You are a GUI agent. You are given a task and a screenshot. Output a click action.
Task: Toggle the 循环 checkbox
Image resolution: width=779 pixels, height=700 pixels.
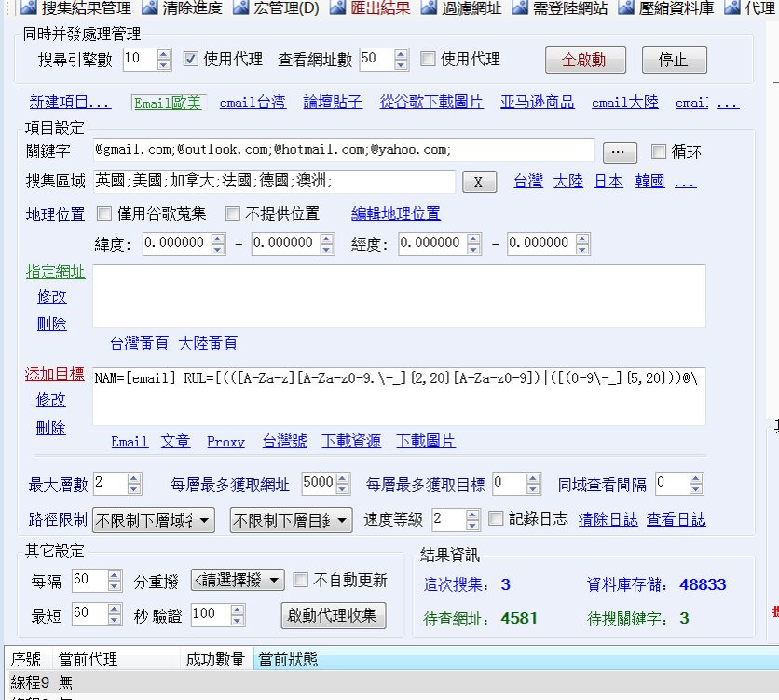pos(659,152)
